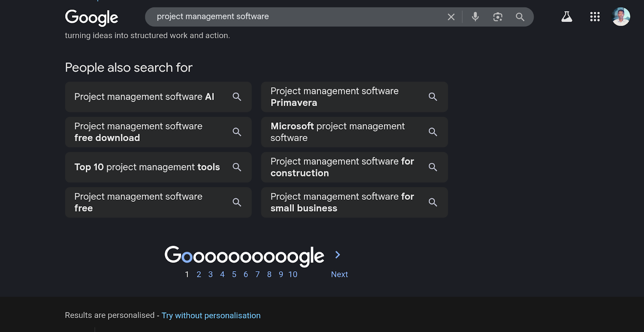Click magnifier icon in Top 10 tools card
This screenshot has width=644, height=332.
(x=237, y=167)
